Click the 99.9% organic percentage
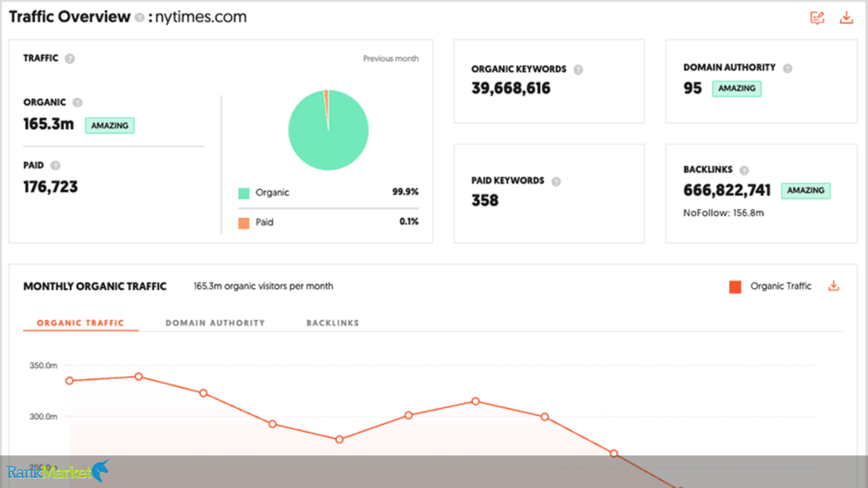Image resolution: width=868 pixels, height=488 pixels. pyautogui.click(x=405, y=192)
